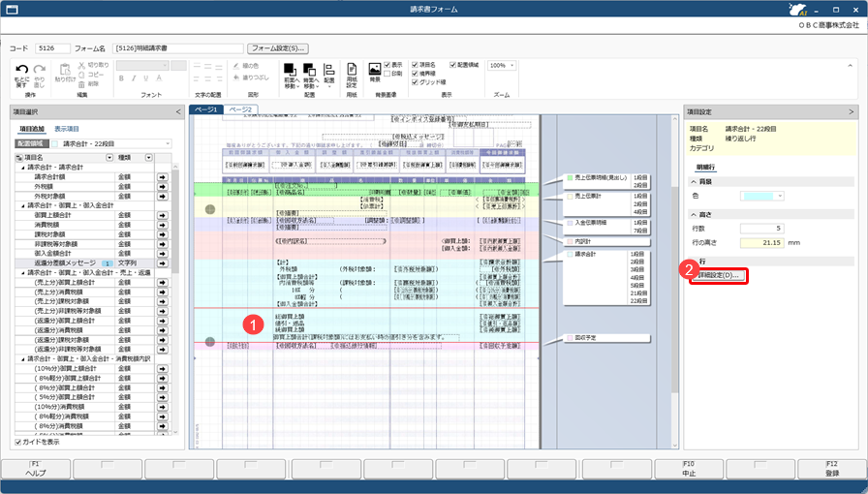Switch to the ページ1 tab
Viewport: 868px width, 494px height.
(206, 109)
